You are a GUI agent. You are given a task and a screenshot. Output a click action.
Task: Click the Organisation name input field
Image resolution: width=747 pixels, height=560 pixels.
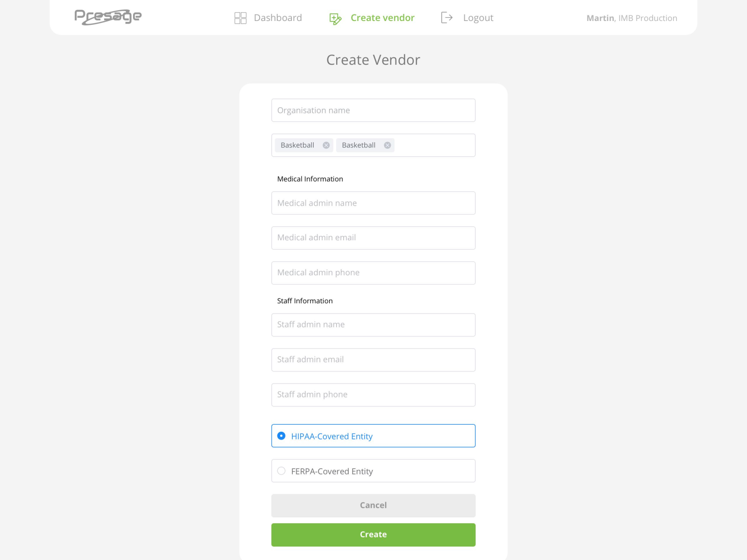click(x=373, y=110)
